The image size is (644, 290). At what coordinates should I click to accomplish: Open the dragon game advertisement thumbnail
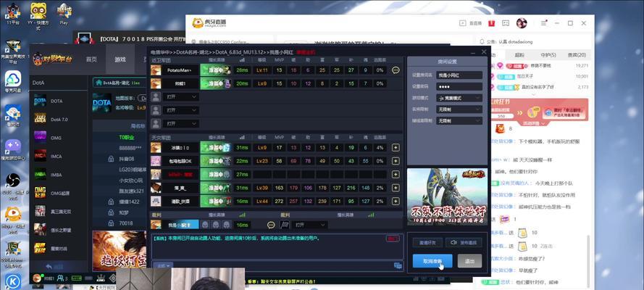click(447, 196)
